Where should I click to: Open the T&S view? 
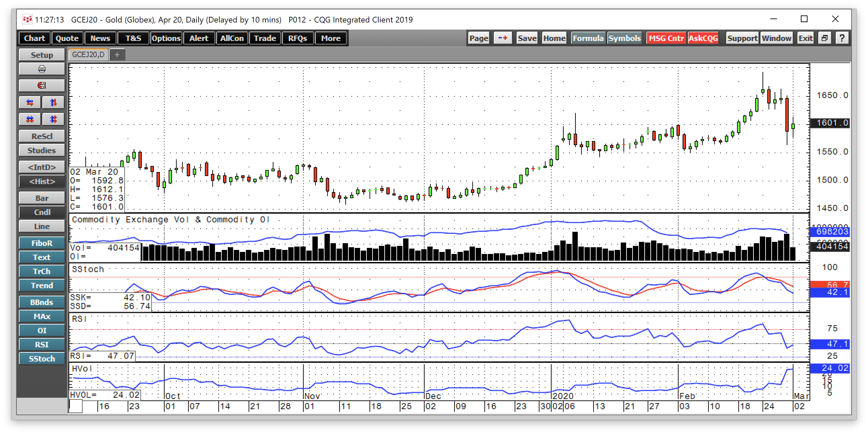pyautogui.click(x=133, y=38)
